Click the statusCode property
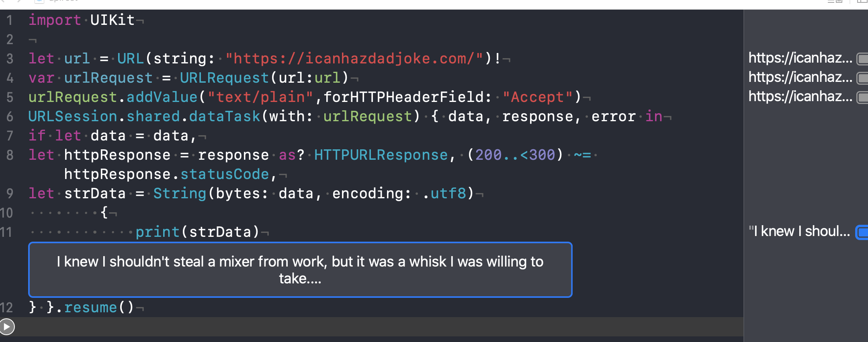Screen dimensions: 868x342 pos(224,174)
